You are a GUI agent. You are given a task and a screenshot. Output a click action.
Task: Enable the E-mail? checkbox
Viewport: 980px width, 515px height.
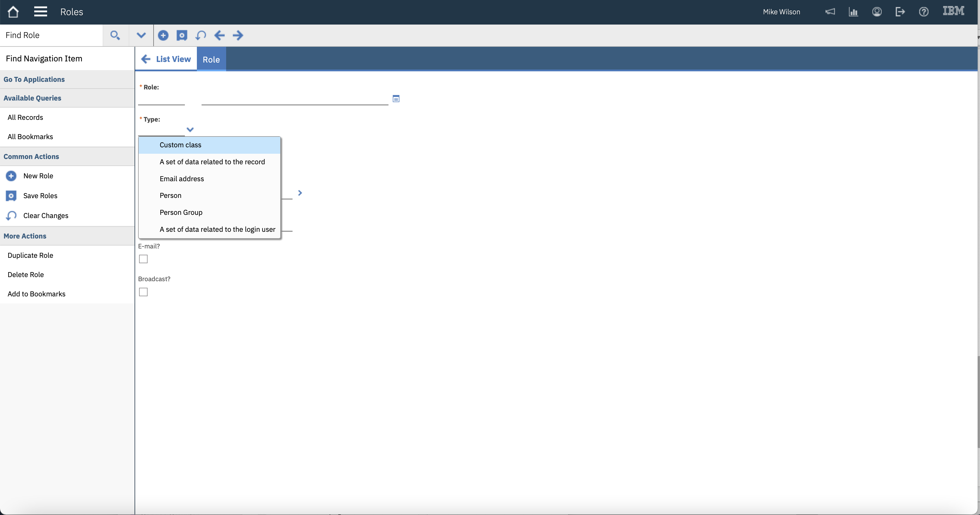(x=143, y=259)
